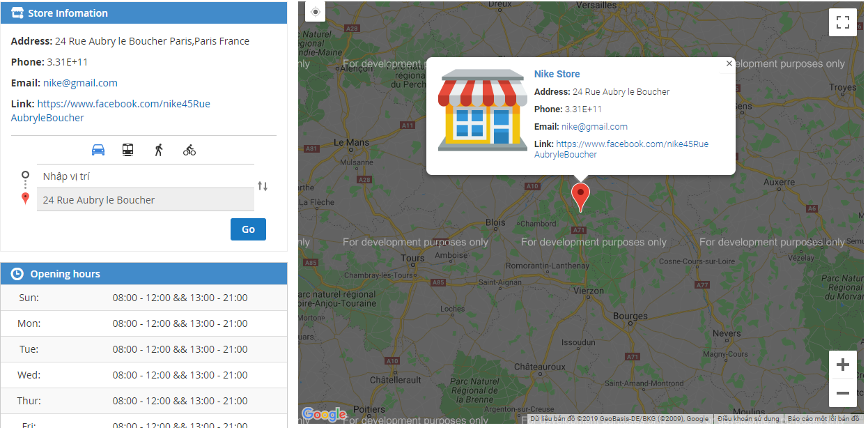Viewport: 868px width, 428px height.
Task: Click the Thur opening hours row
Action: [x=144, y=401]
